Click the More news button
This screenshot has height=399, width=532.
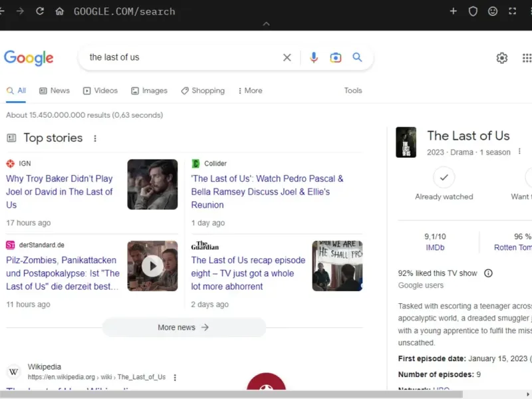[184, 327]
